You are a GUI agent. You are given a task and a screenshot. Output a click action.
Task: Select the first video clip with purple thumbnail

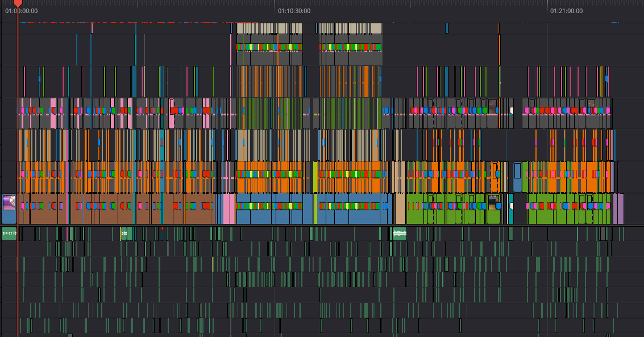pyautogui.click(x=9, y=209)
